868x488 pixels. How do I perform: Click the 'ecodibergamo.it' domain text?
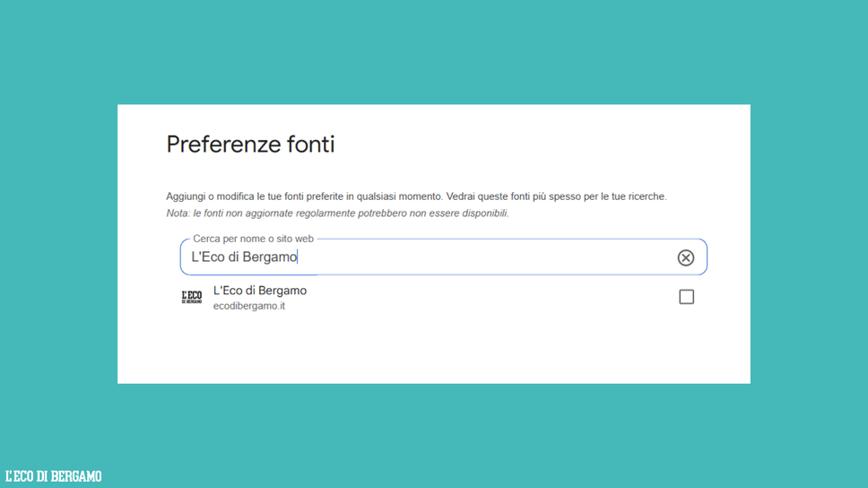click(x=249, y=306)
